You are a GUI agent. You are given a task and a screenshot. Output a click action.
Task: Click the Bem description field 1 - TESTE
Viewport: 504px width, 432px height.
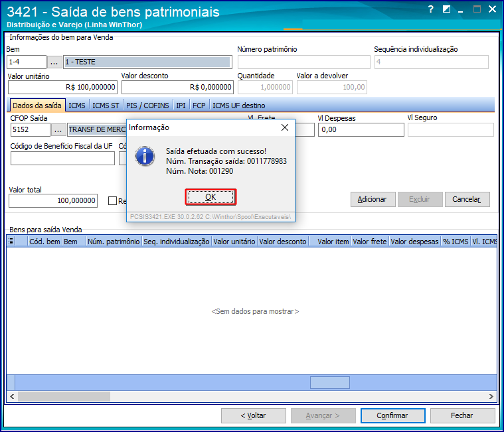147,62
